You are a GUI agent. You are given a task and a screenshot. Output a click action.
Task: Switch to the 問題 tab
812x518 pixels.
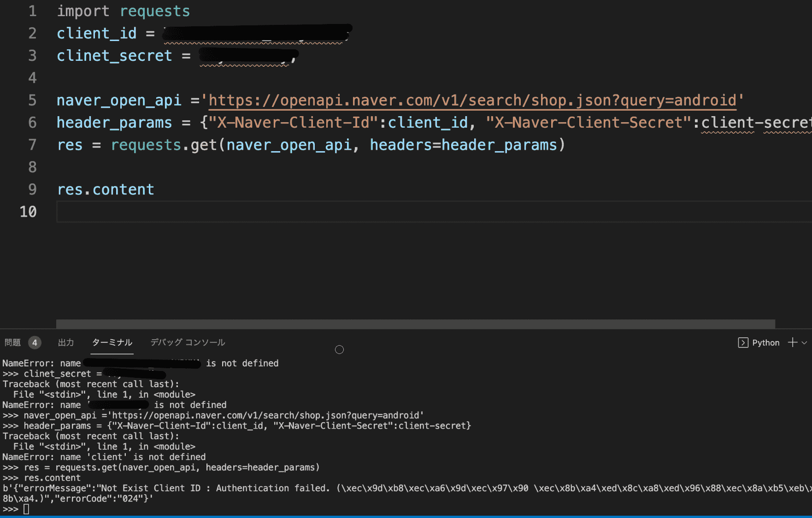12,342
